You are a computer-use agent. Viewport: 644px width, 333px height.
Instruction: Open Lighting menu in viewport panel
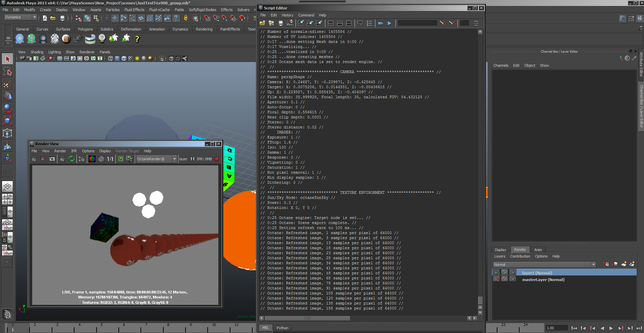click(54, 52)
